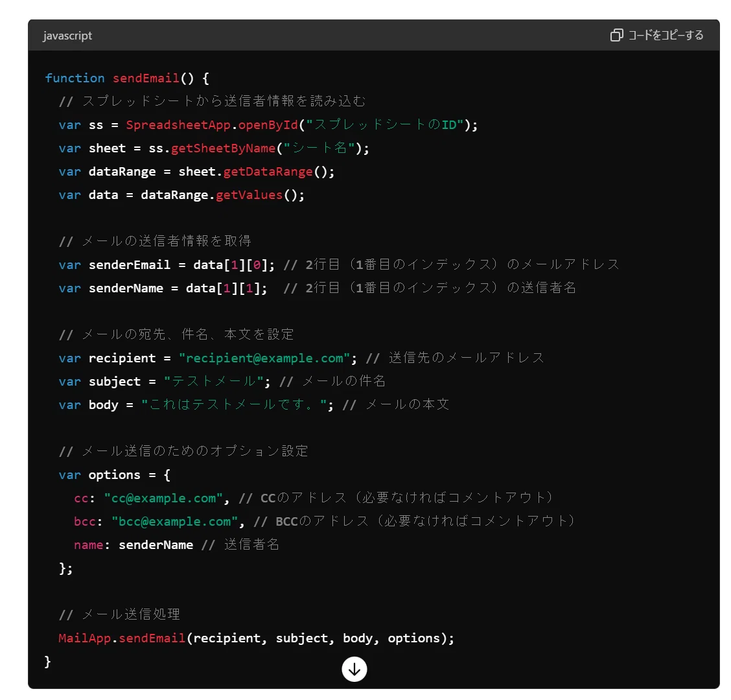Click 'var dataRange' declaration
The width and height of the screenshot is (731, 700).
click(x=107, y=172)
